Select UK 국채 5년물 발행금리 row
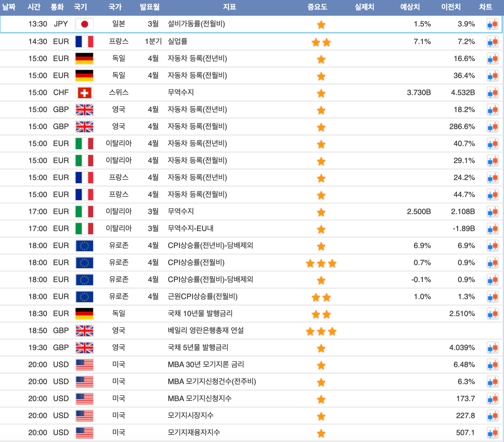The height and width of the screenshot is (442, 504). (x=198, y=347)
